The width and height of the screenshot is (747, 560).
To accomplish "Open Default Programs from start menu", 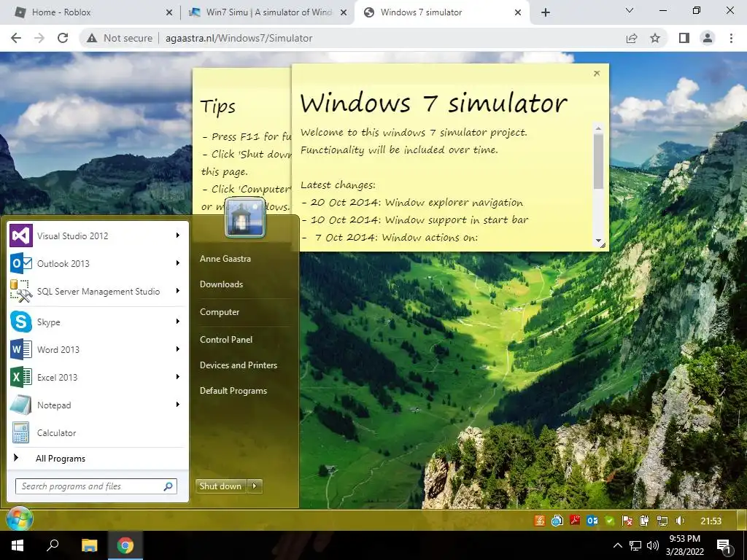I will point(233,391).
